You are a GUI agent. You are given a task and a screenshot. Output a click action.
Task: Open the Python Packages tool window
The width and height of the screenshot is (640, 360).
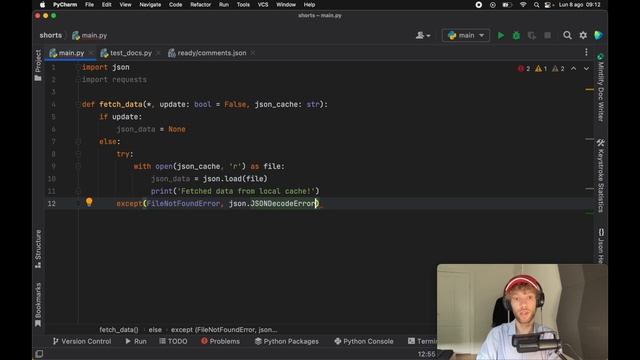[287, 341]
